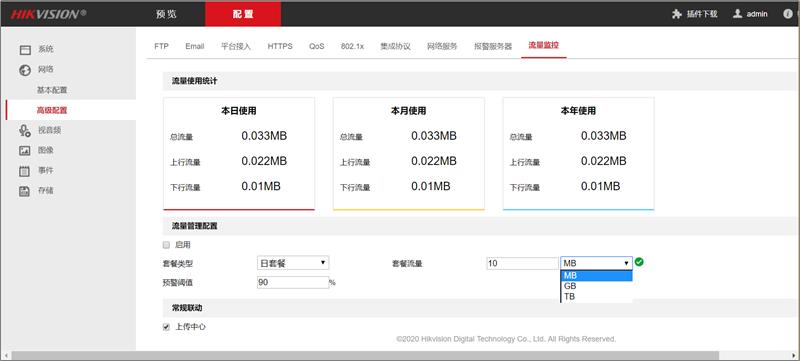
Task: Click the 系统 monitor icon in sidebar
Action: coord(25,50)
